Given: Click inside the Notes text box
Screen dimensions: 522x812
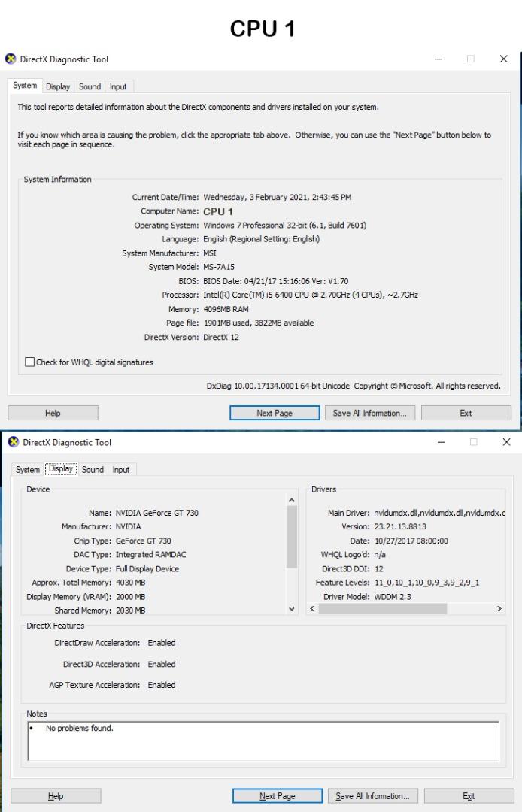Looking at the screenshot, I should [x=263, y=742].
